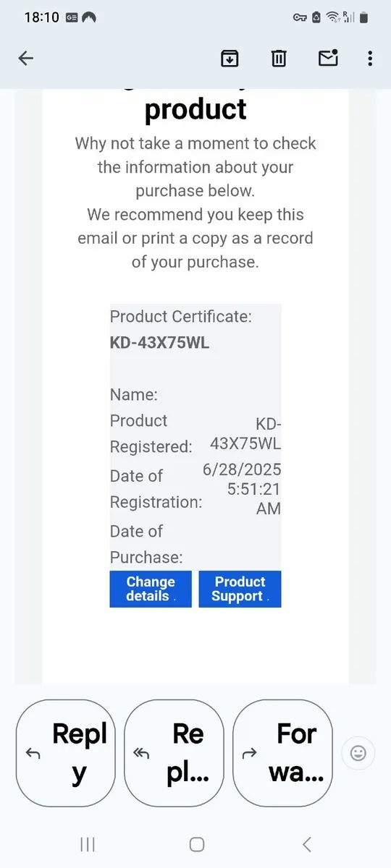The image size is (391, 868).
Task: Tap the Change details button
Action: coord(151,589)
